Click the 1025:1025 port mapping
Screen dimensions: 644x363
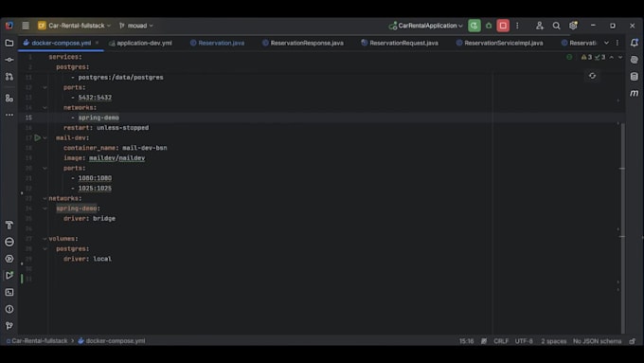click(x=95, y=189)
